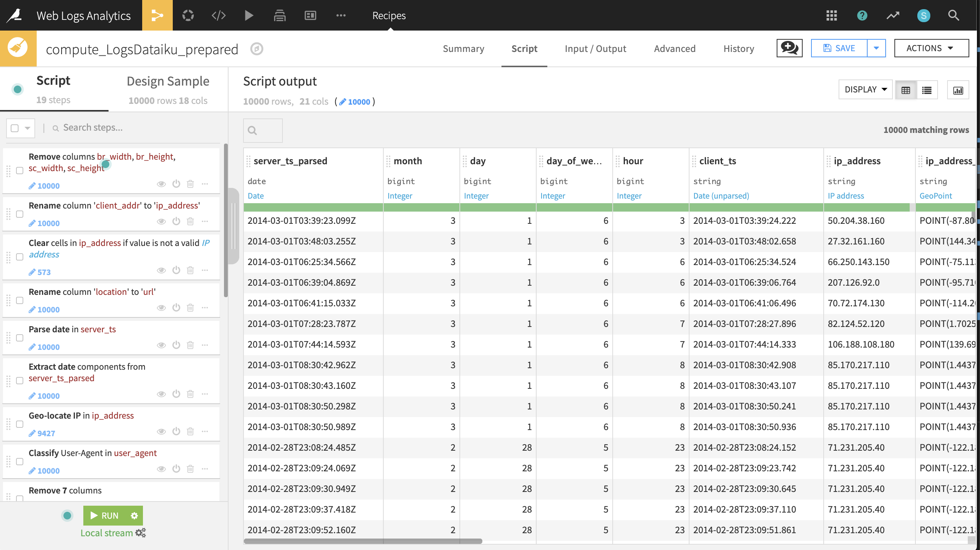Image resolution: width=980 pixels, height=550 pixels.
Task: Open the Dashboards icon in navigation
Action: tap(310, 15)
